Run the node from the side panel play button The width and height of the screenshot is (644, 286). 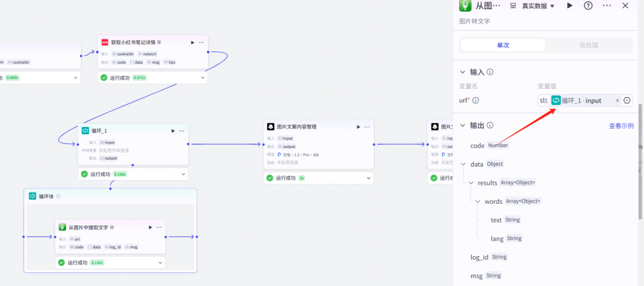569,6
